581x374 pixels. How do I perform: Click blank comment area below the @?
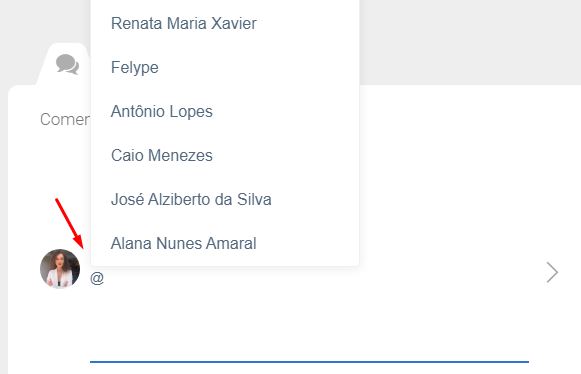(309, 322)
